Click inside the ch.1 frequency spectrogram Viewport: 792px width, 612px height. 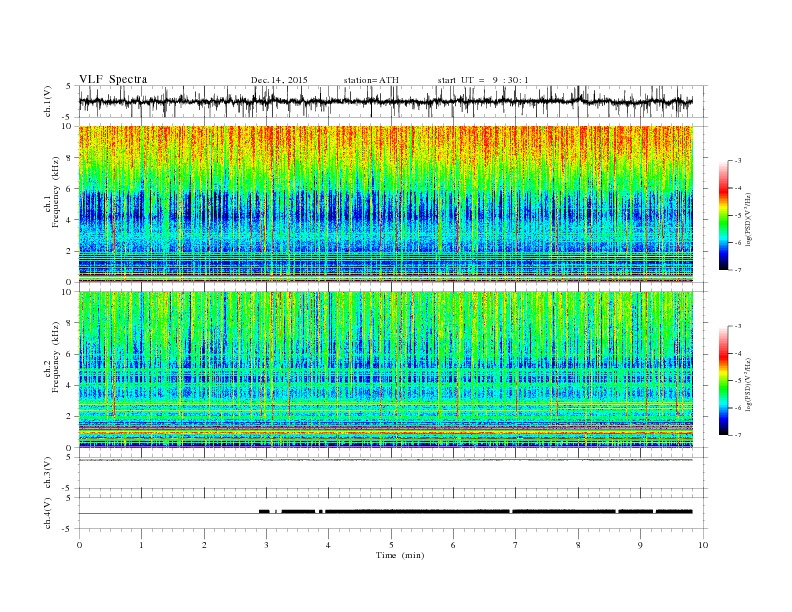pyautogui.click(x=386, y=204)
